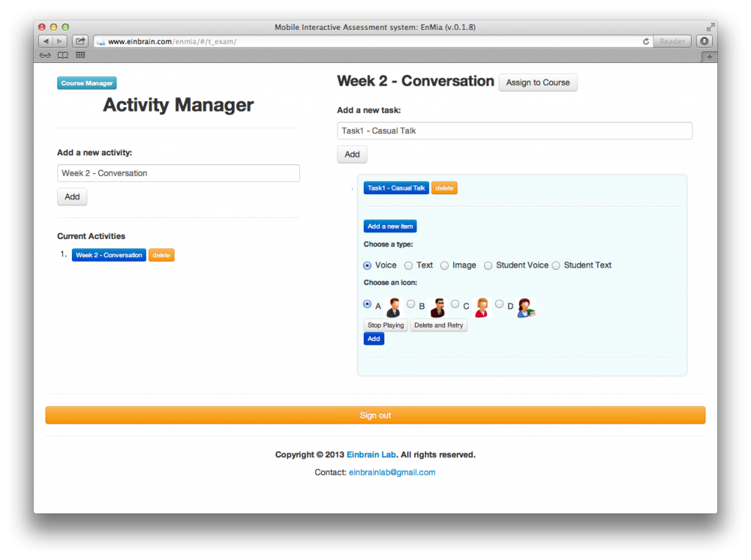
Task: Enter full screen with the arrows icon
Action: pyautogui.click(x=710, y=27)
